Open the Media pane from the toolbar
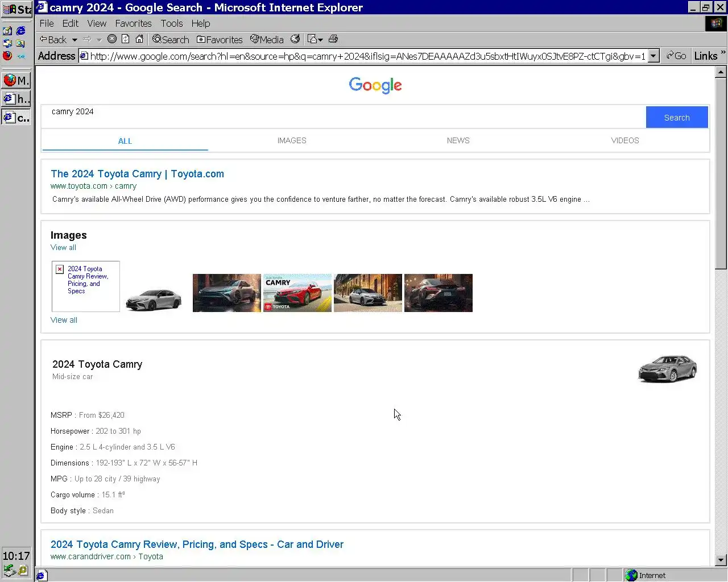728x582 pixels. click(x=267, y=39)
